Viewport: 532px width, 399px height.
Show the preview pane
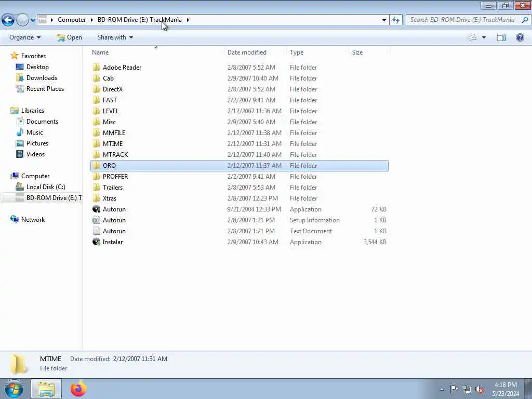click(x=501, y=37)
